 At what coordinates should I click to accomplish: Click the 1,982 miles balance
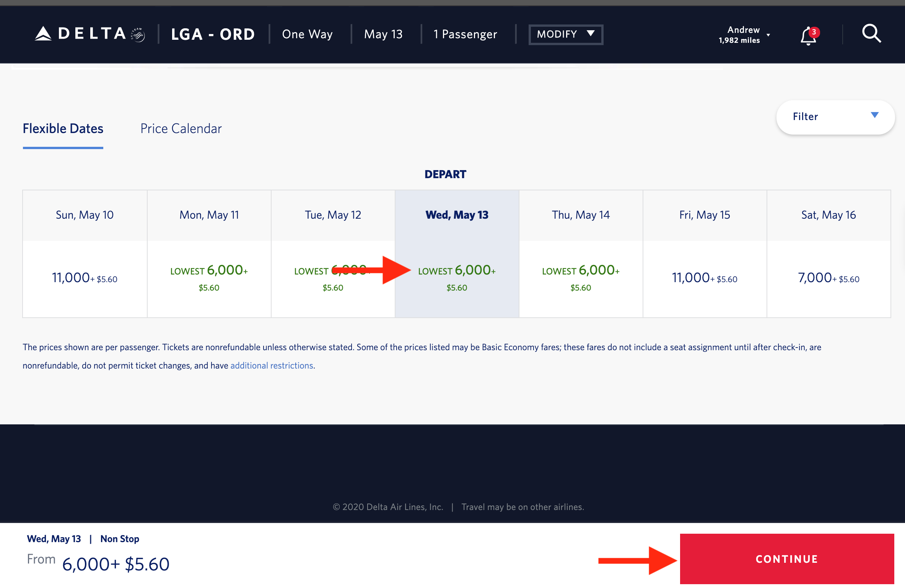tap(739, 41)
